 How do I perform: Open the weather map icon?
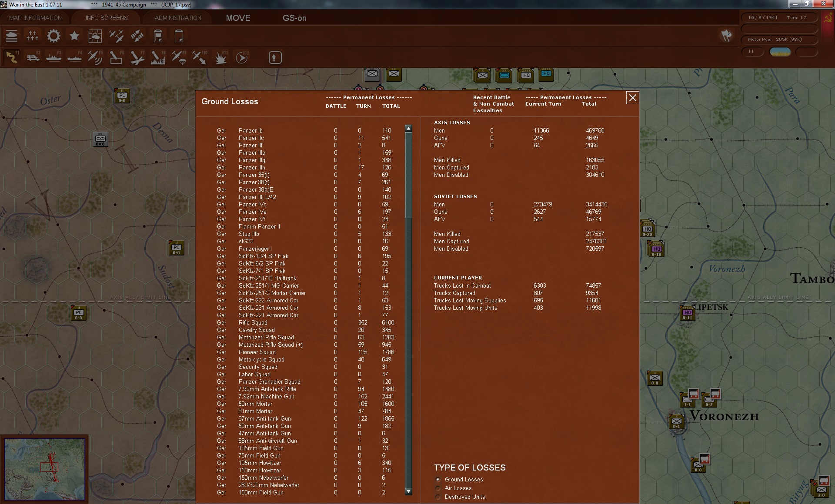click(x=95, y=36)
